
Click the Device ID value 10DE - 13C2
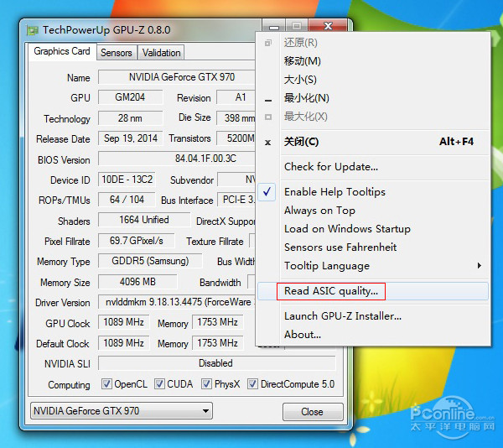point(127,180)
